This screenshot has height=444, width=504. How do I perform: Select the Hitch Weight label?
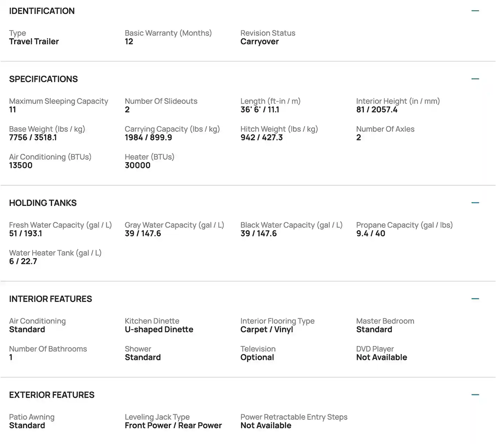(279, 129)
